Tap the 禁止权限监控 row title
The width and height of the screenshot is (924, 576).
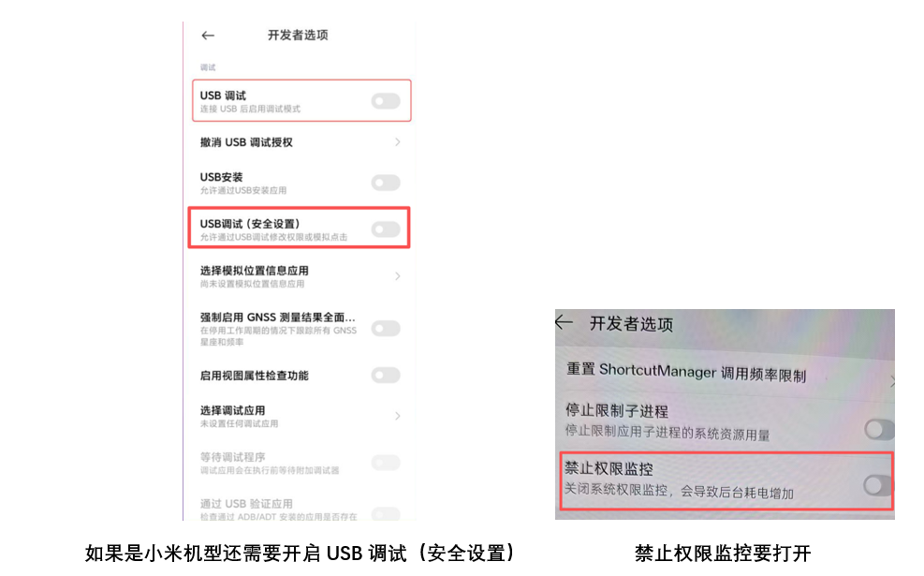[609, 468]
